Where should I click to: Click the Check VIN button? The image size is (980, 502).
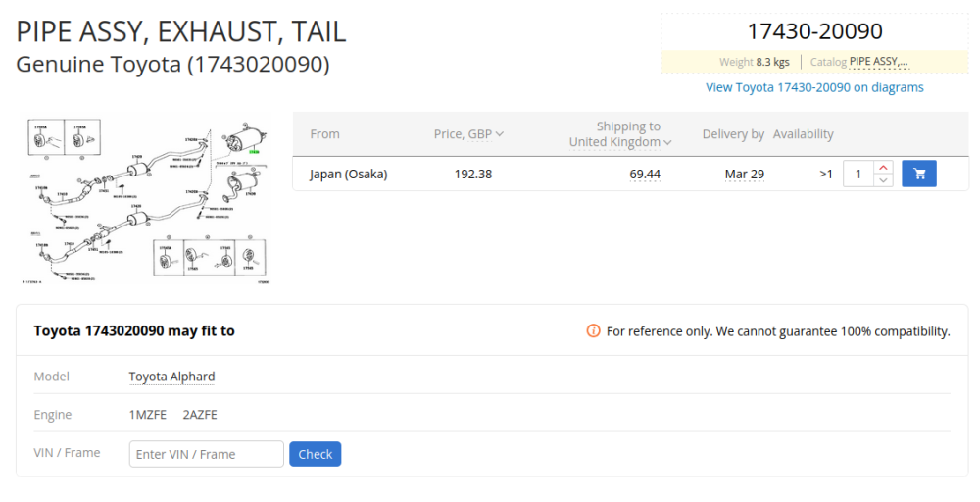coord(315,455)
